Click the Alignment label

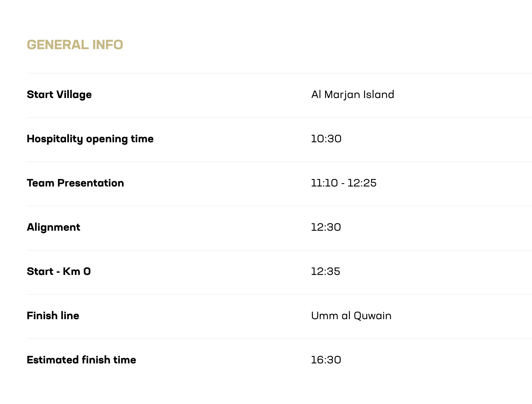coord(53,227)
